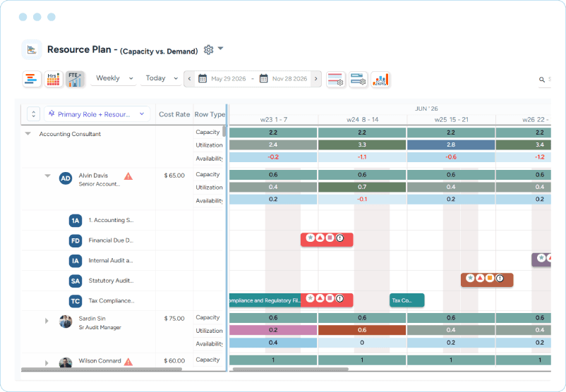Click the expand/collapse all rows stepper
This screenshot has height=392, width=566.
34,114
